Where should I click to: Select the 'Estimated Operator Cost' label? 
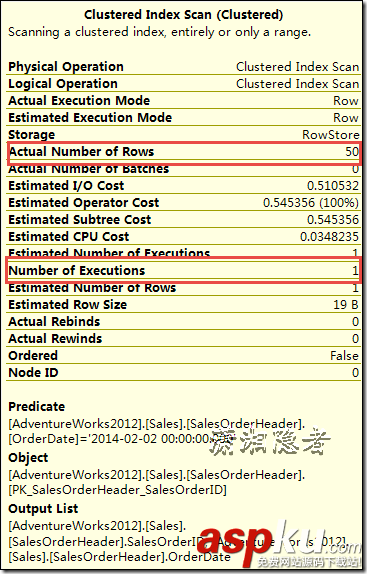(84, 202)
